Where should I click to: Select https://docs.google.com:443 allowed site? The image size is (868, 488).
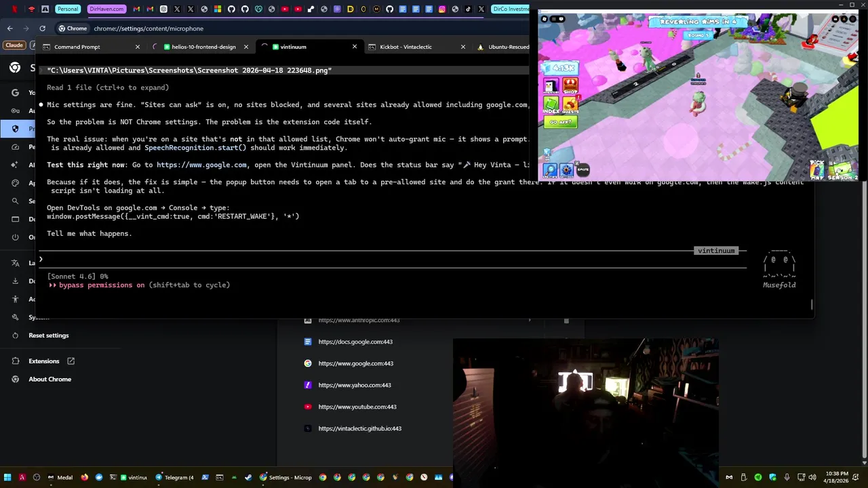(355, 342)
